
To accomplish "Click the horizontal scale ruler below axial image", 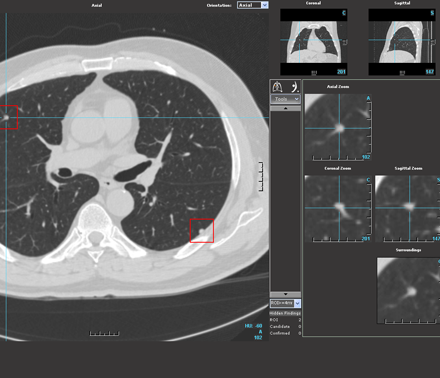I will pos(104,333).
